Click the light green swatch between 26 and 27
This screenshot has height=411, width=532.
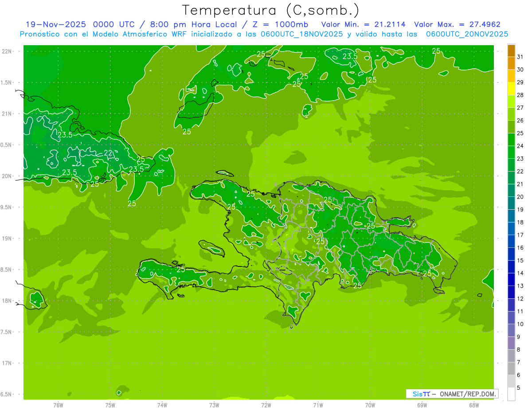pos(511,114)
